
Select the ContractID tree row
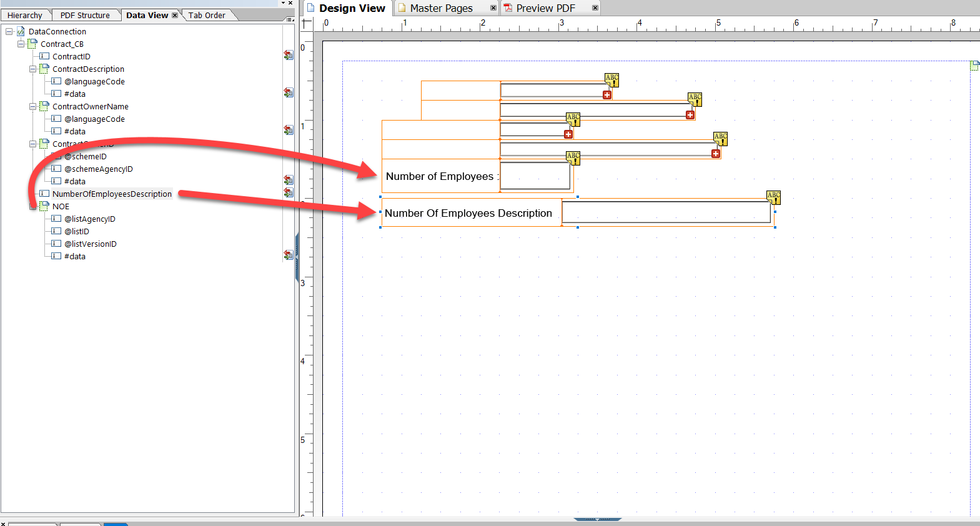(71, 56)
